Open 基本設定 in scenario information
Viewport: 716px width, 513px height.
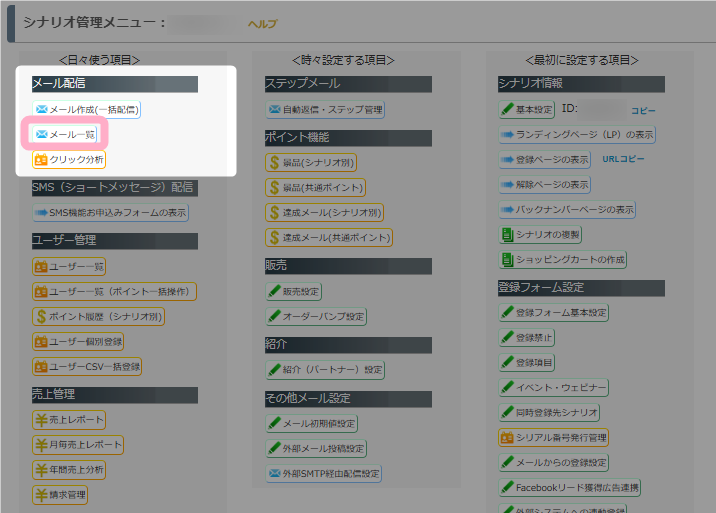pos(527,109)
